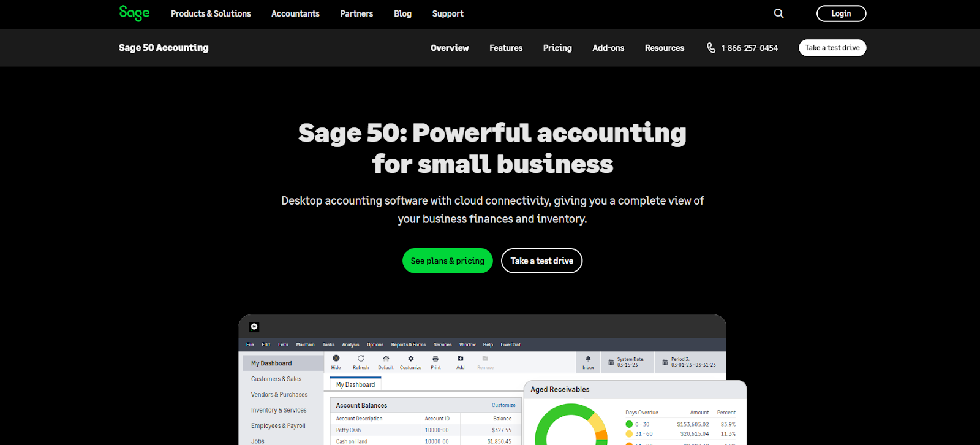Open the Inbox bell icon
The width and height of the screenshot is (980, 445).
pyautogui.click(x=588, y=359)
